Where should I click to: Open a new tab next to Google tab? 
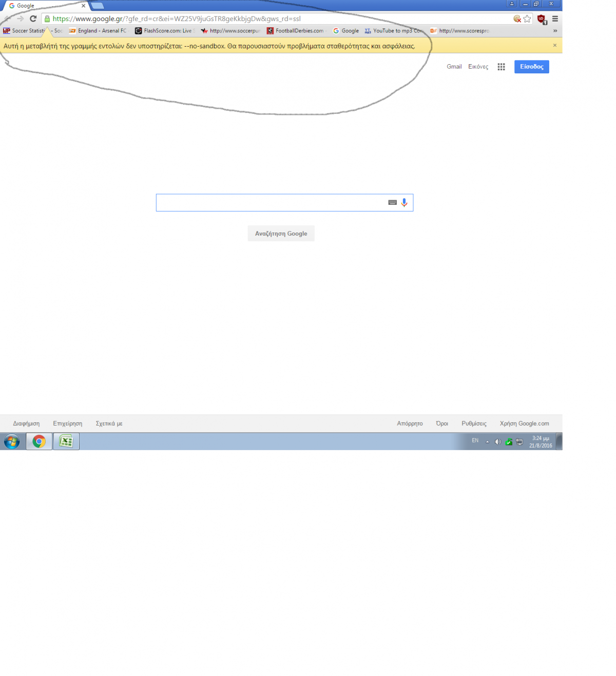98,6
